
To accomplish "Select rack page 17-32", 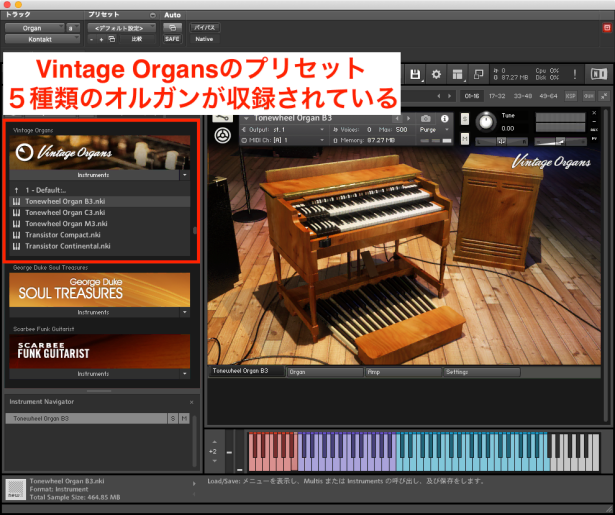I will 497,96.
